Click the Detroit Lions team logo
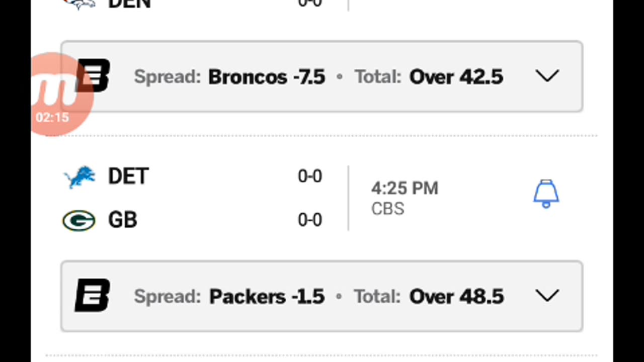644x362 pixels. 79,177
